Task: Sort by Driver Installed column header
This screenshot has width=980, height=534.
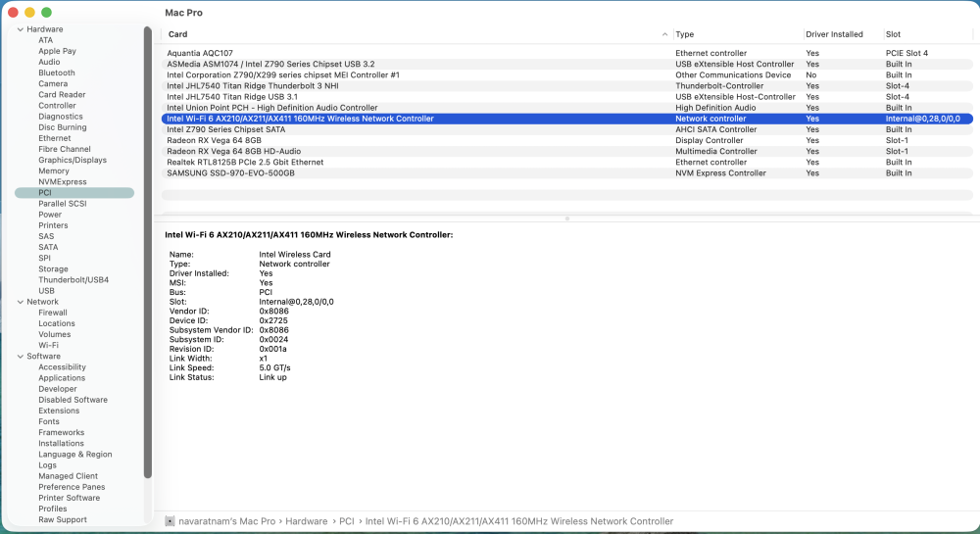Action: (x=834, y=34)
